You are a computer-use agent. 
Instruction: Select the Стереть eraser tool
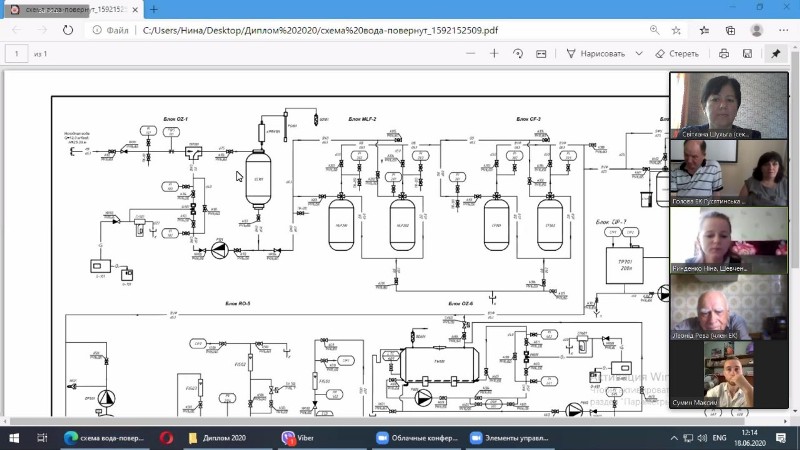[x=677, y=54]
